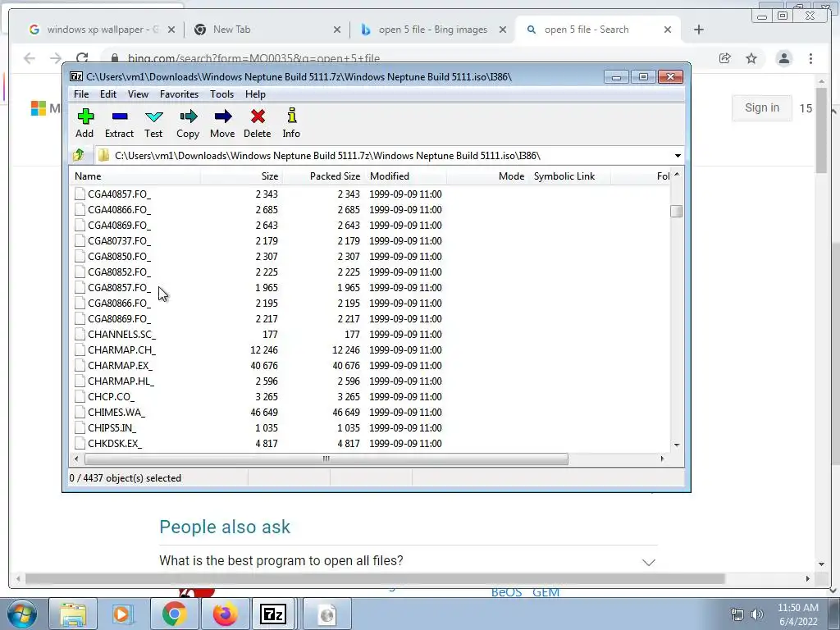
Task: Click the file list scroll-down arrow
Action: coord(677,445)
